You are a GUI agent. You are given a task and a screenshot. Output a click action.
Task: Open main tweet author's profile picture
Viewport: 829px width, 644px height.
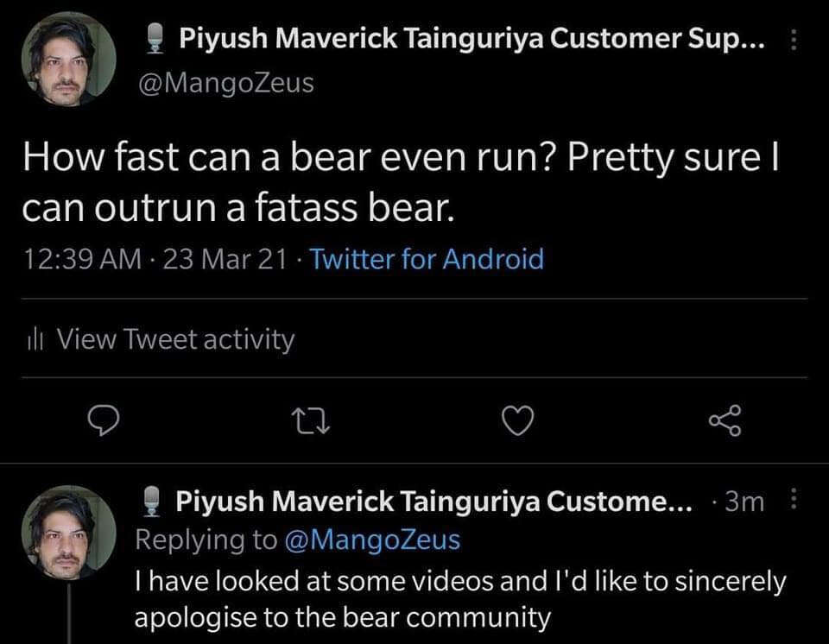[x=68, y=60]
